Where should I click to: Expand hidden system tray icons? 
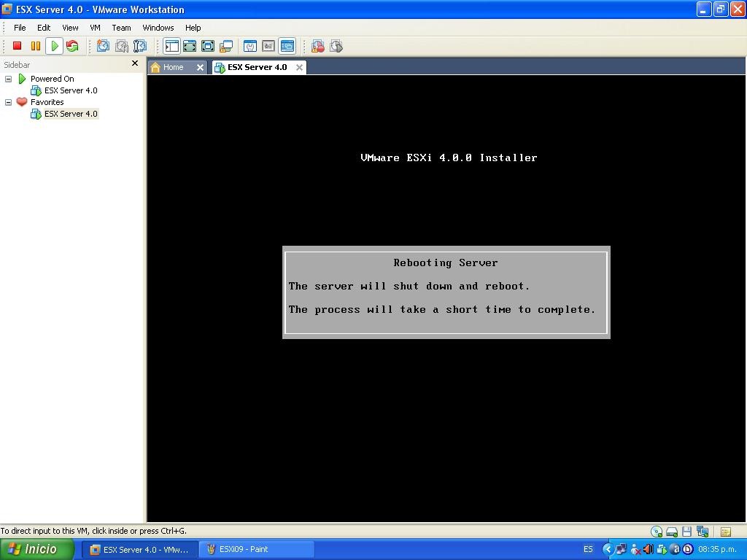click(608, 550)
